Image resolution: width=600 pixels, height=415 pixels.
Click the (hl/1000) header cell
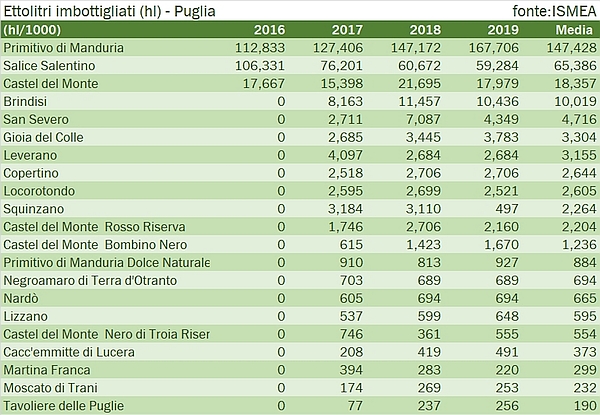(x=33, y=29)
